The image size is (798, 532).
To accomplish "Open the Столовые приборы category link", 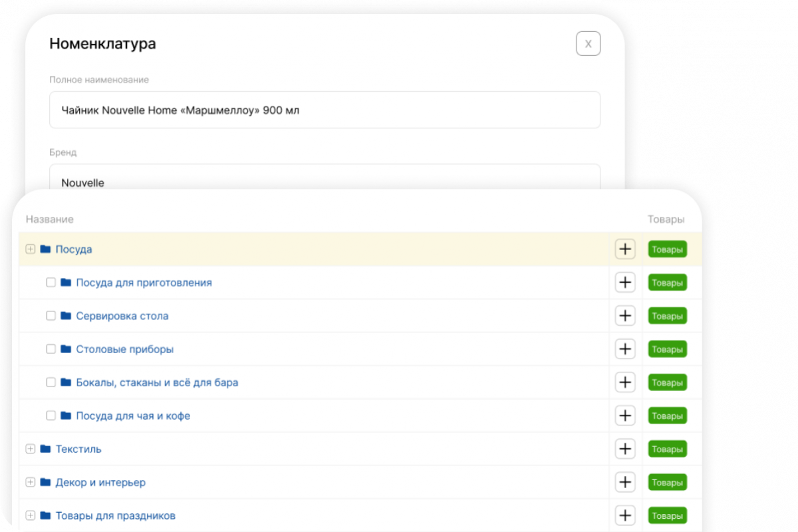I will (124, 349).
